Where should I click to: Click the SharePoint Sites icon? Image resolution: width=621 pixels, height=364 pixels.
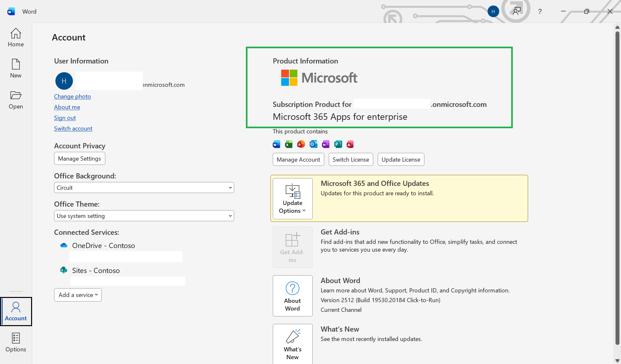point(64,270)
